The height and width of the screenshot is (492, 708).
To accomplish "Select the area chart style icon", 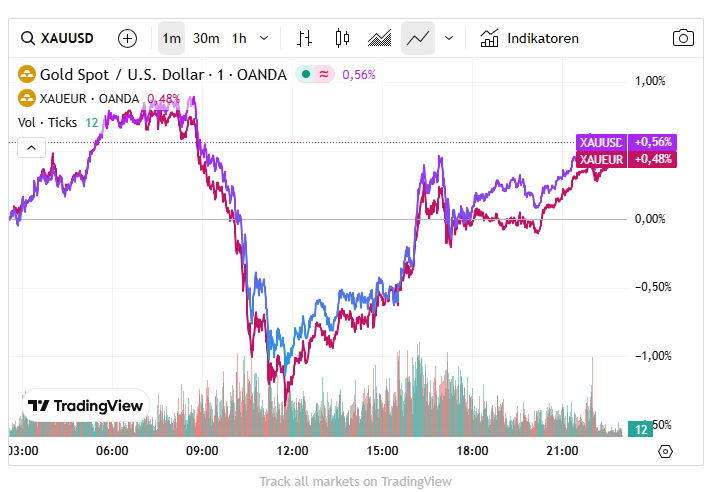I will pyautogui.click(x=380, y=38).
